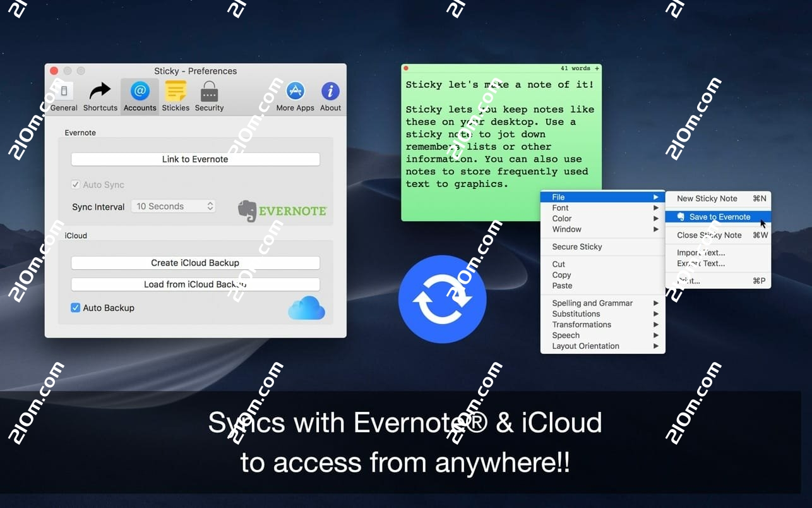812x508 pixels.
Task: Click the red dot on green sticky note
Action: (406, 68)
